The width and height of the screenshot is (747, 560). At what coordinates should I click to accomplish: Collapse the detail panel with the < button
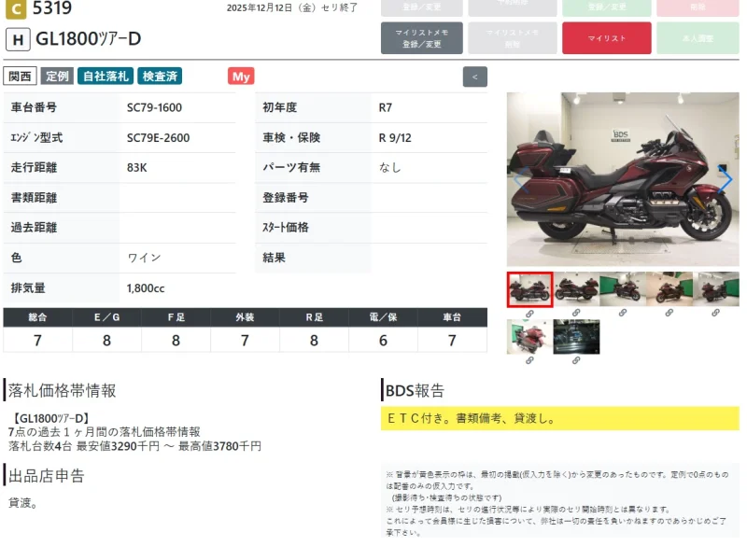coord(474,77)
